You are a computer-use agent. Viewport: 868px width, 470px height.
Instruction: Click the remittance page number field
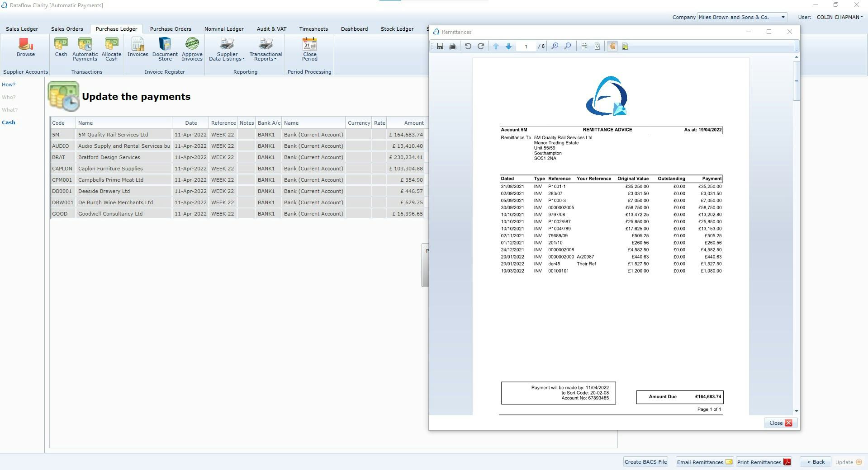point(526,46)
